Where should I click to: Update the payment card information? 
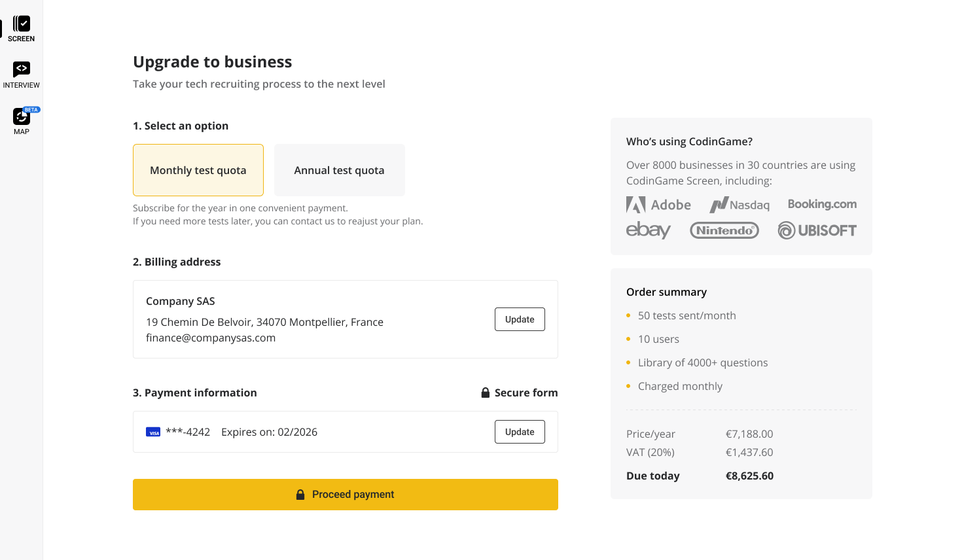pos(520,432)
